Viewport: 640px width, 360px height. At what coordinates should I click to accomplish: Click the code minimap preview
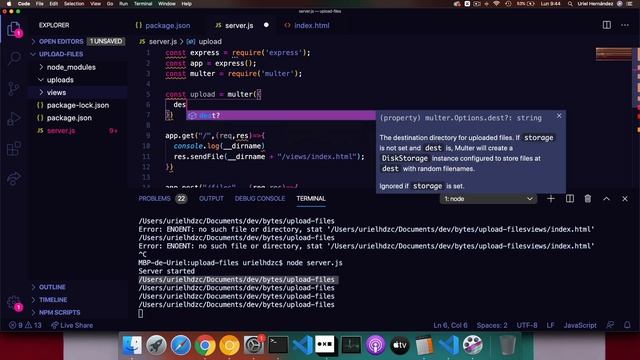pyautogui.click(x=614, y=54)
